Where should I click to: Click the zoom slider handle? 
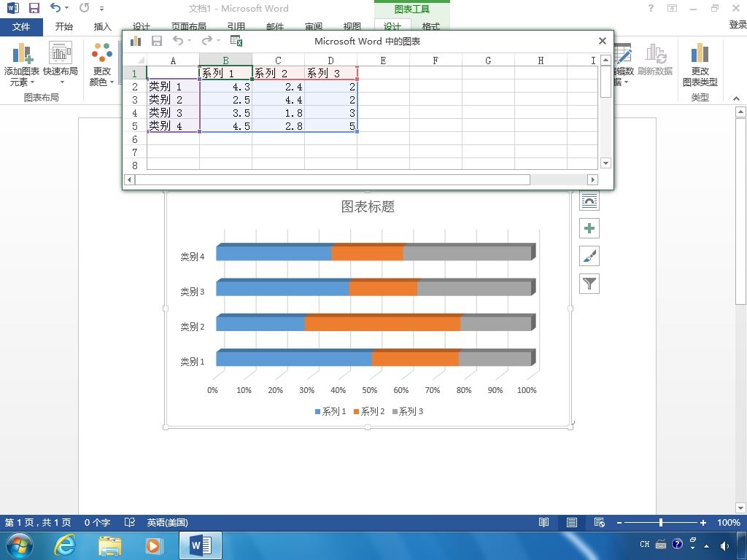661,522
